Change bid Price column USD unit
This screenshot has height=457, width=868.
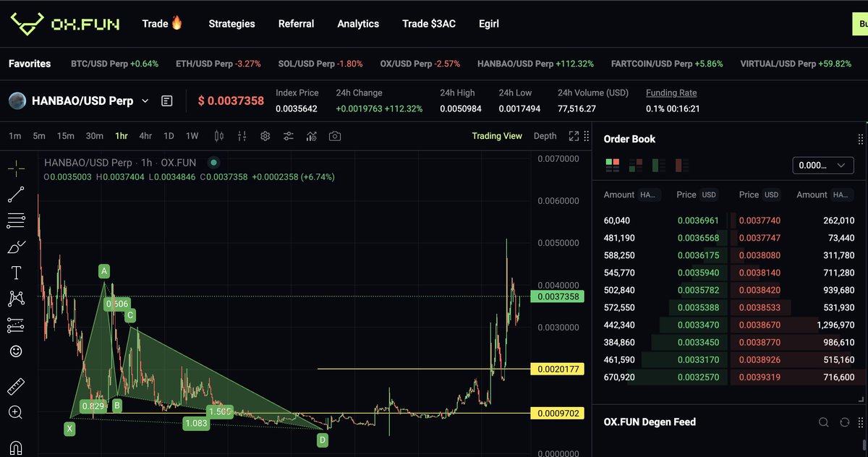(710, 195)
